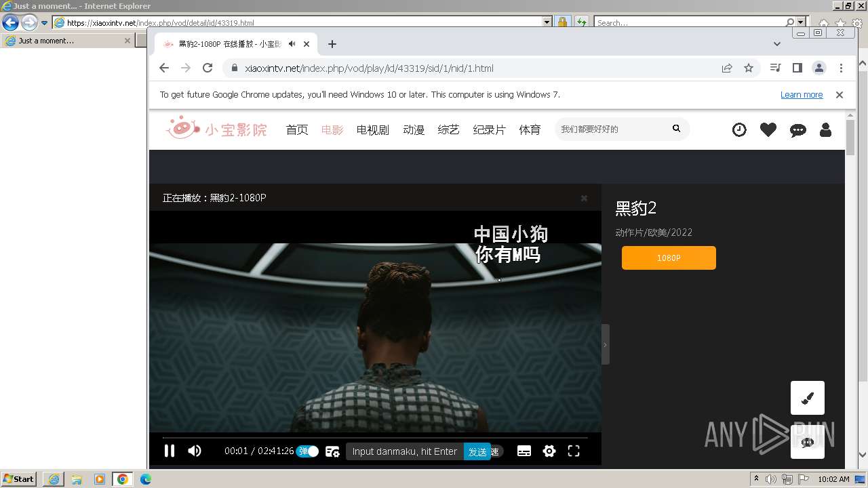Click the taskbar clock 10:02 AM
The height and width of the screenshot is (488, 868).
click(833, 479)
